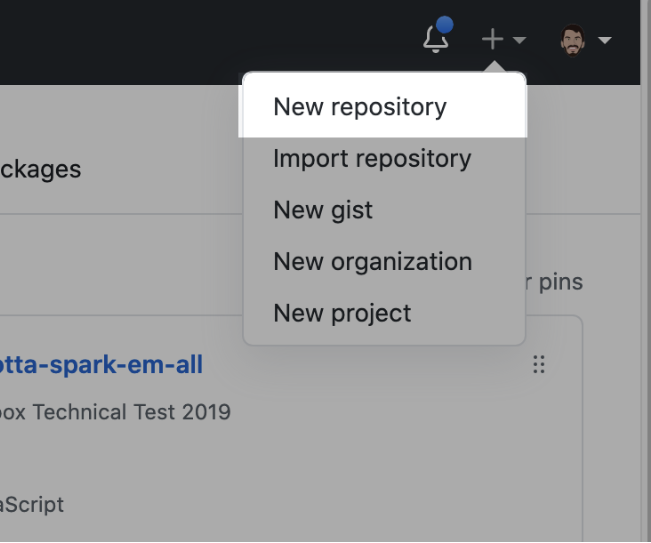Click blank space inside pinned repository card
The height and width of the screenshot is (543, 651).
tap(350, 460)
